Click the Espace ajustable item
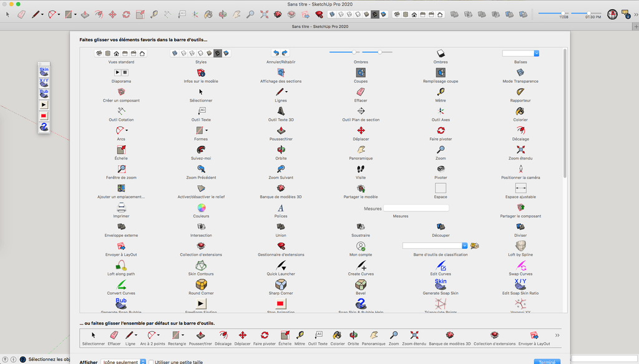This screenshot has width=639, height=364. tap(520, 188)
